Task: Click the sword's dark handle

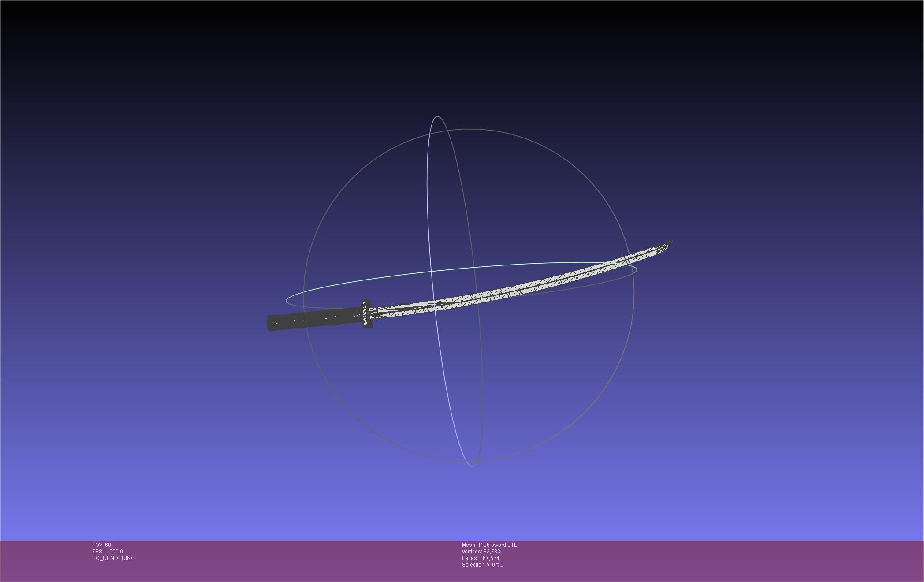Action: (x=314, y=320)
